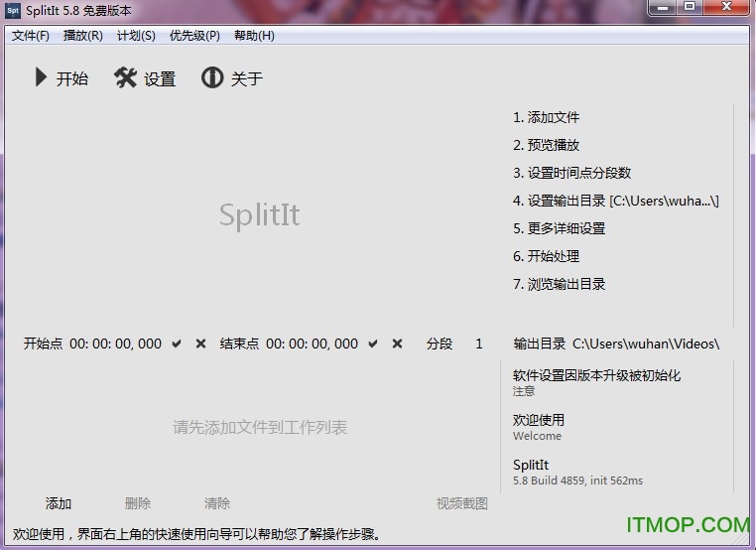
Task: Clear end point with X icon
Action: [397, 344]
